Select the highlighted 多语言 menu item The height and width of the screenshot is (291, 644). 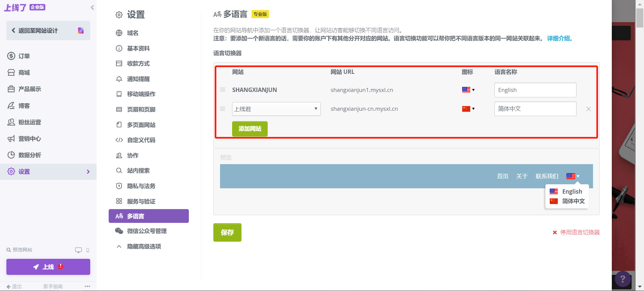click(149, 216)
